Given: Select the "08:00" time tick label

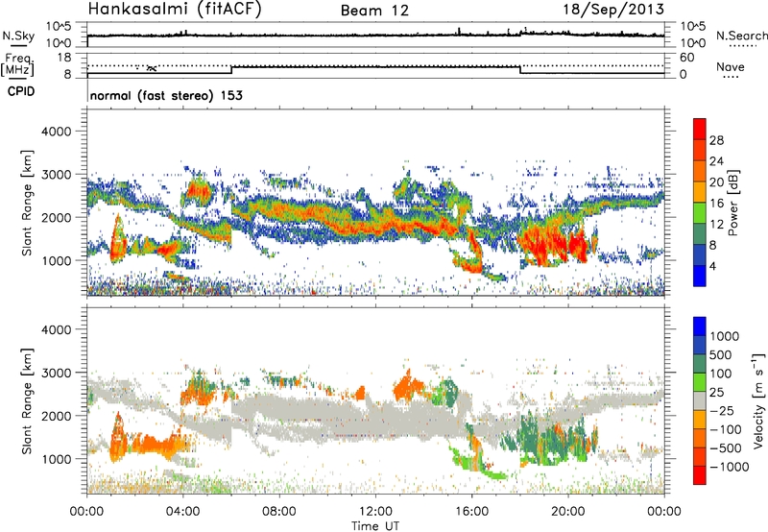Looking at the screenshot, I should pyautogui.click(x=278, y=512).
